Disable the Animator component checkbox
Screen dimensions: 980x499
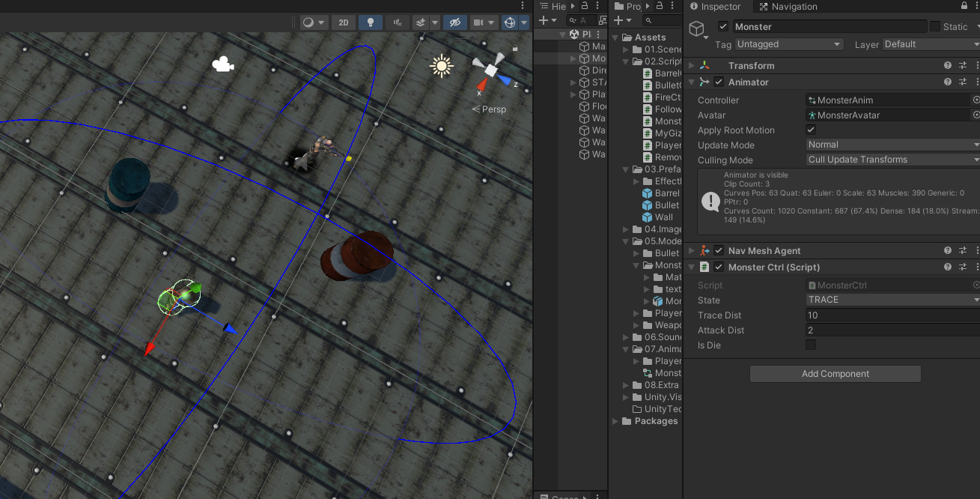[719, 82]
